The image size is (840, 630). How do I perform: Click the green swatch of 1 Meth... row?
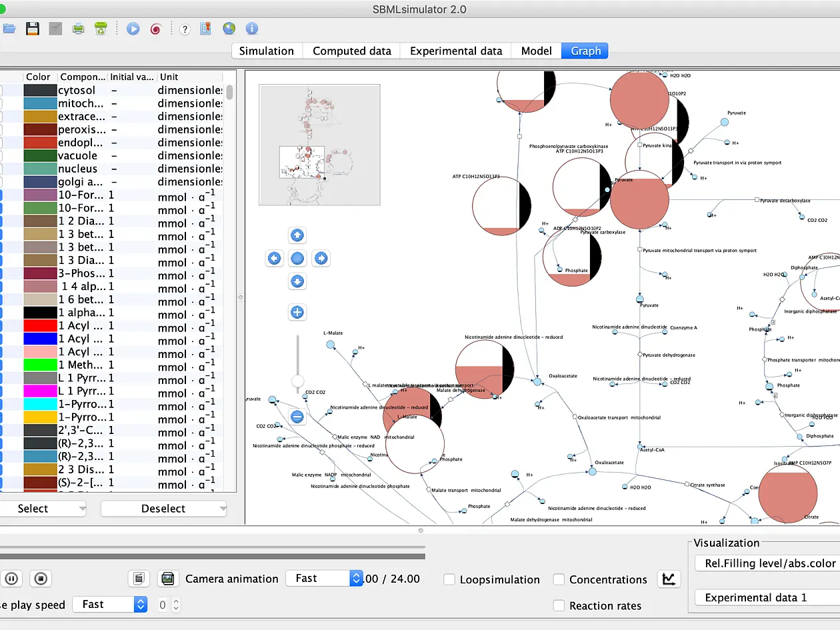tap(40, 365)
